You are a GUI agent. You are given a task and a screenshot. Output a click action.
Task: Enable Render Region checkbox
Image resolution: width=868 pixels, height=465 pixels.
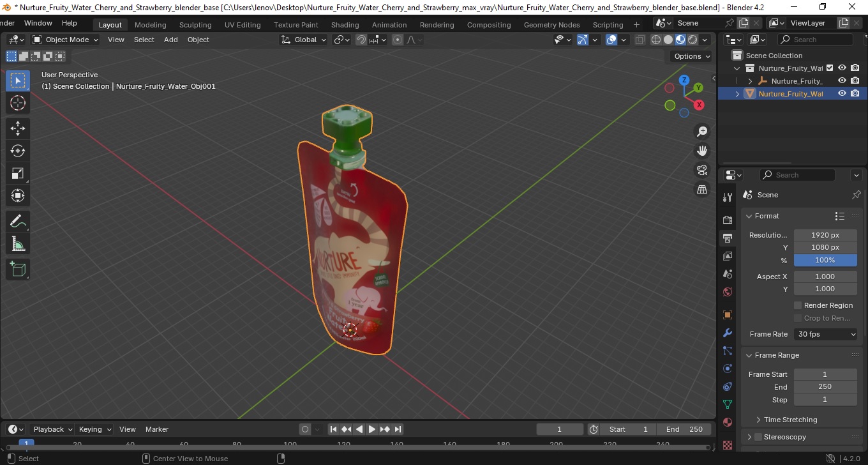pos(798,305)
